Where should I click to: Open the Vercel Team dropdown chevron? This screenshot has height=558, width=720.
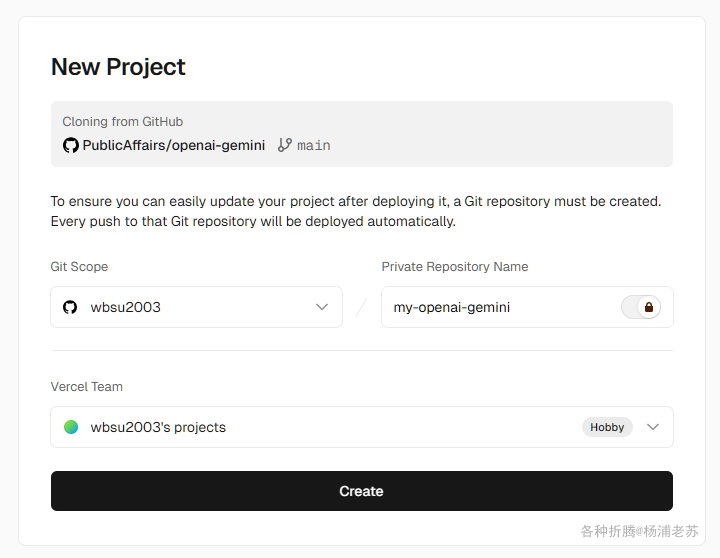653,427
